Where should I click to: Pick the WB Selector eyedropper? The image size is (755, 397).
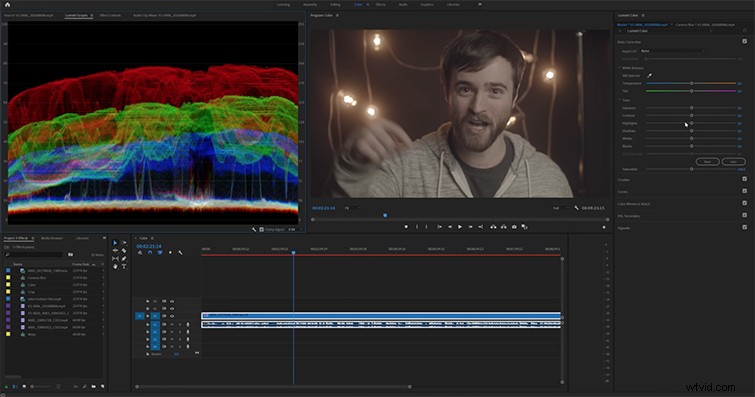coord(649,76)
